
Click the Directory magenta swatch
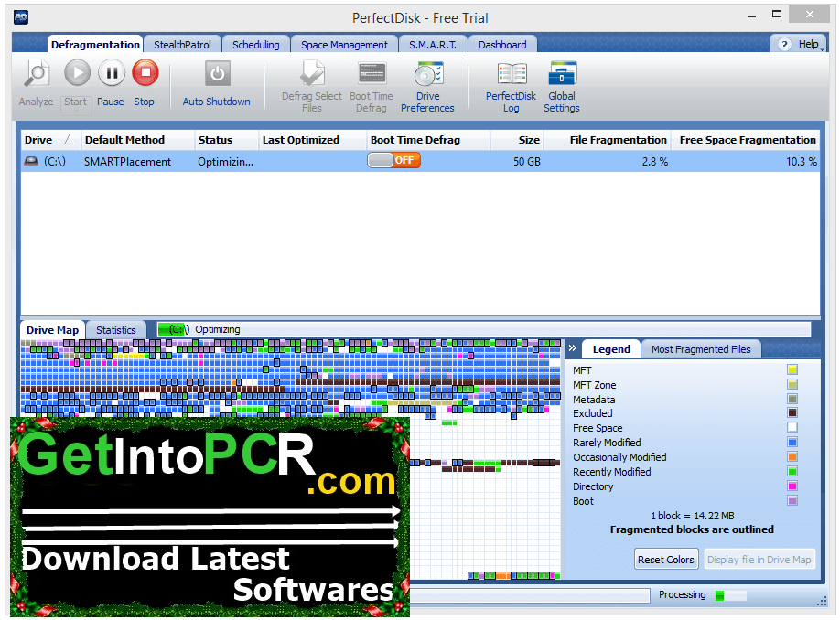click(x=792, y=486)
